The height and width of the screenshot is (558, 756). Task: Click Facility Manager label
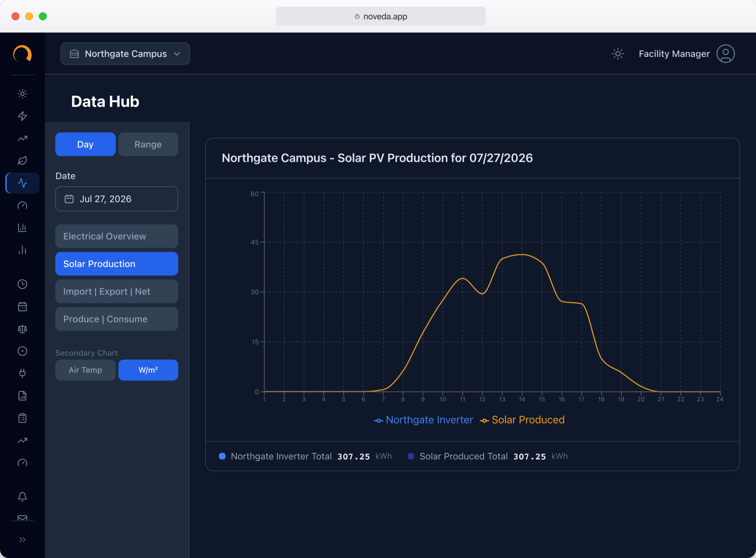pos(674,54)
